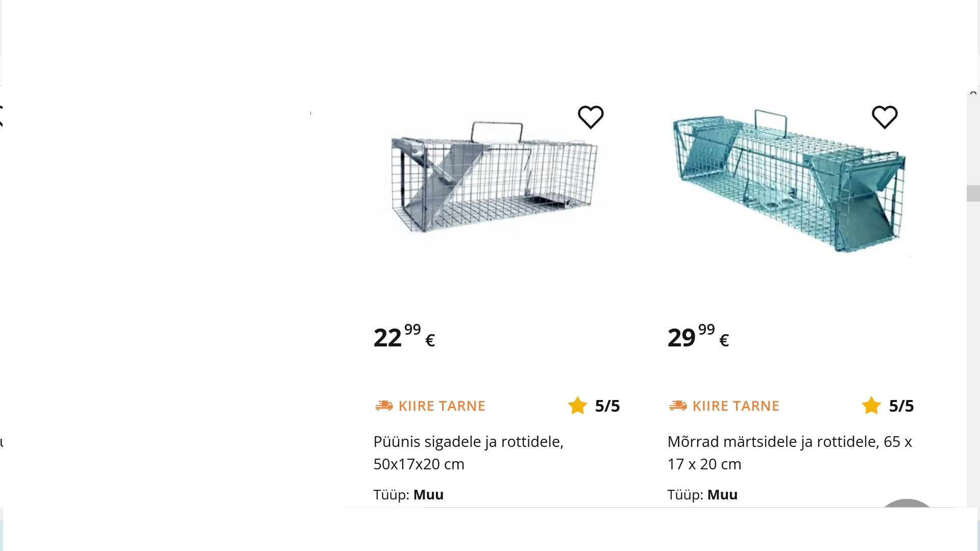The height and width of the screenshot is (551, 980).
Task: Add the 50x17x20 cm trap to favorites
Action: [591, 117]
